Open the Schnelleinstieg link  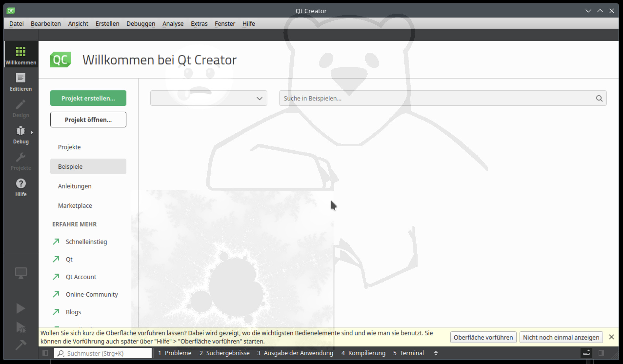(x=86, y=242)
